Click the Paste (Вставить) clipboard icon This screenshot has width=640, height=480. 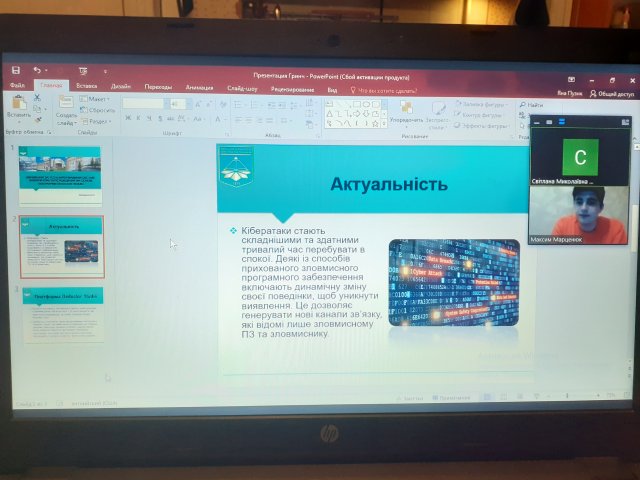click(18, 104)
